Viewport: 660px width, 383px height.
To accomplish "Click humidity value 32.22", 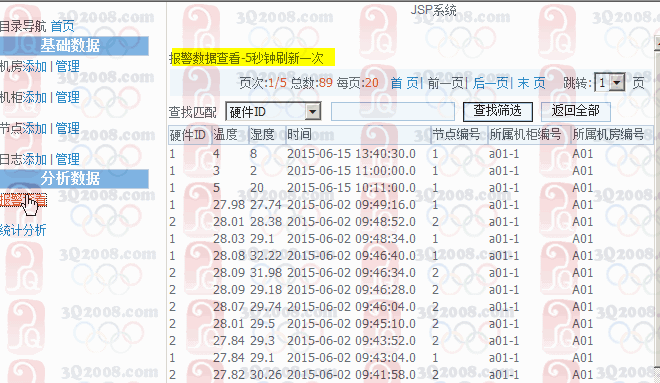I will click(266, 256).
